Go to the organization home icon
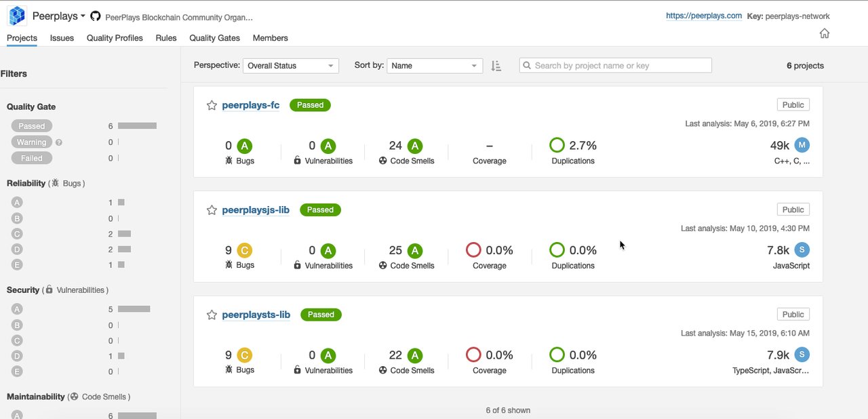The width and height of the screenshot is (868, 419). click(x=825, y=33)
